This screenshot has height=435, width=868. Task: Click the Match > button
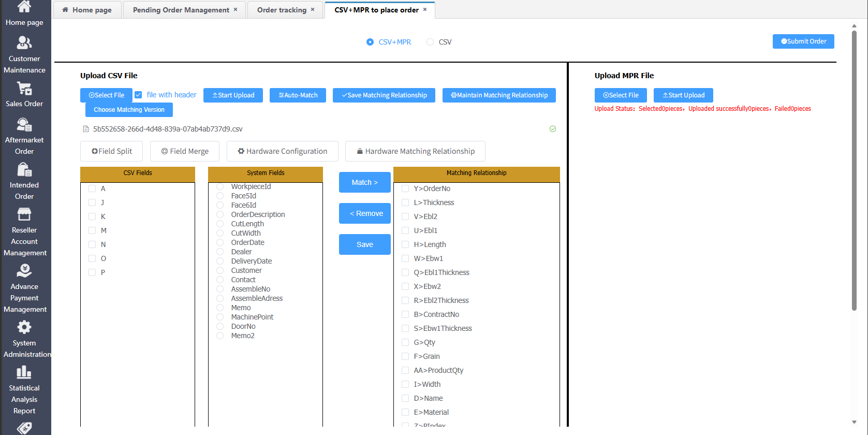click(x=365, y=182)
